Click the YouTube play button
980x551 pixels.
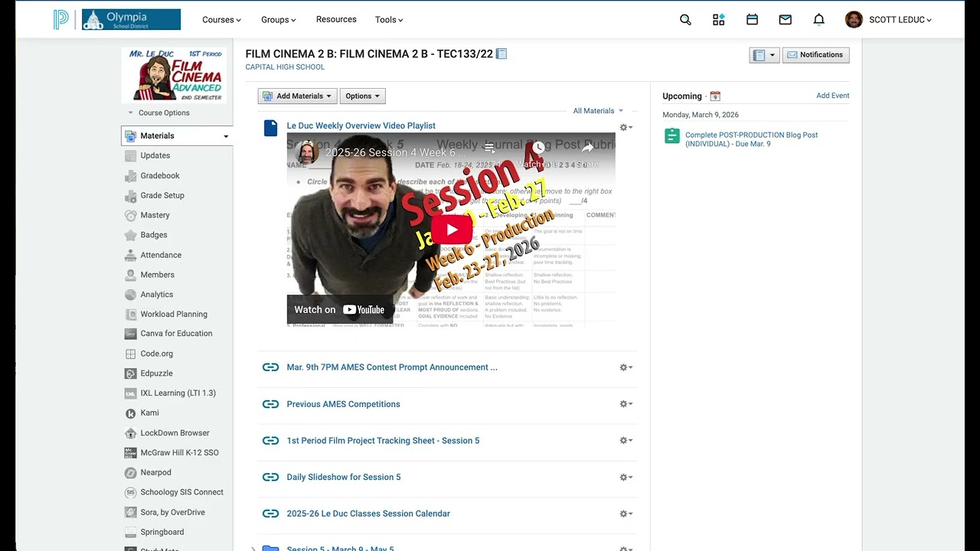pos(451,230)
